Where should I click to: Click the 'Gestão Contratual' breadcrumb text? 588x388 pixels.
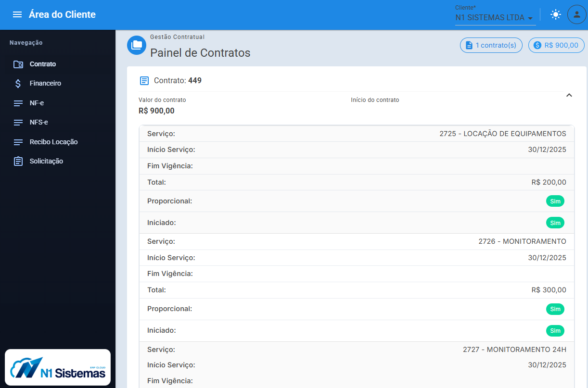[x=177, y=37]
